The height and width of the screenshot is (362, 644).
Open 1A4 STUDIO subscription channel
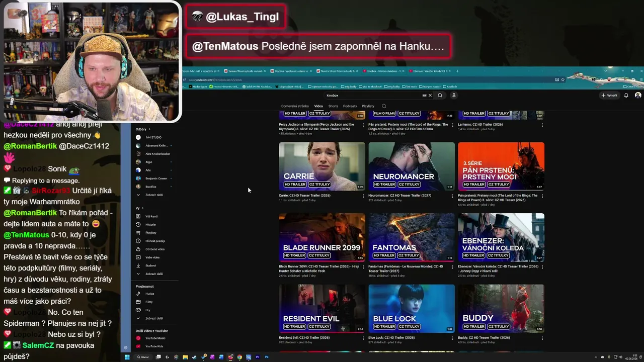coord(153,137)
